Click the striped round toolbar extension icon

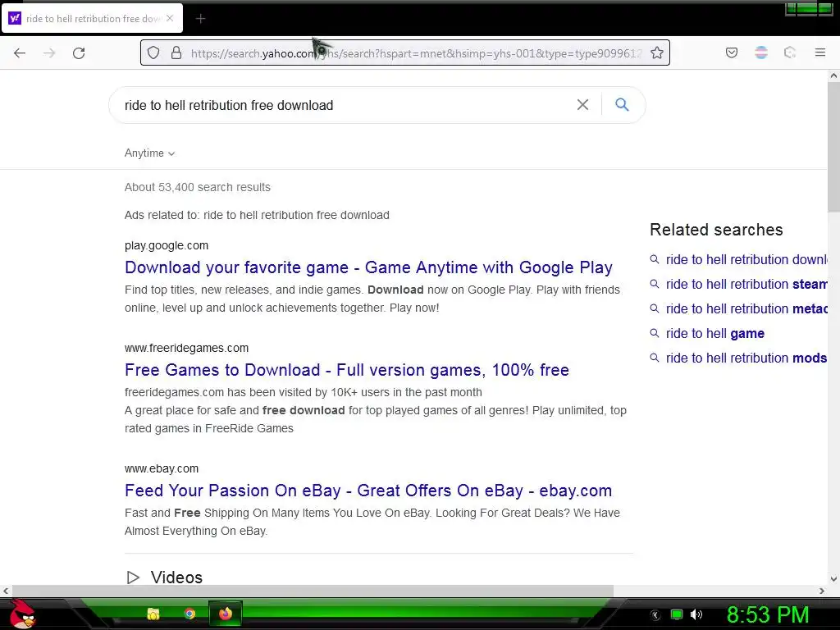[760, 52]
